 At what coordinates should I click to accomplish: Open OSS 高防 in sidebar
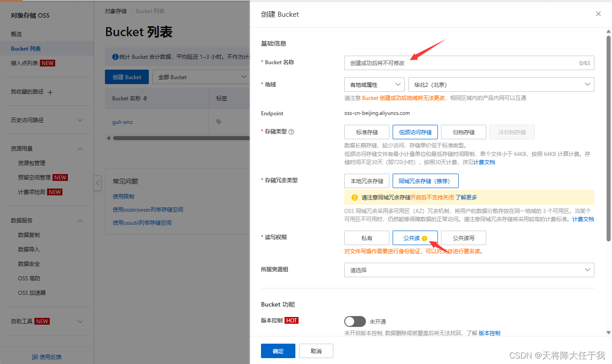29,279
